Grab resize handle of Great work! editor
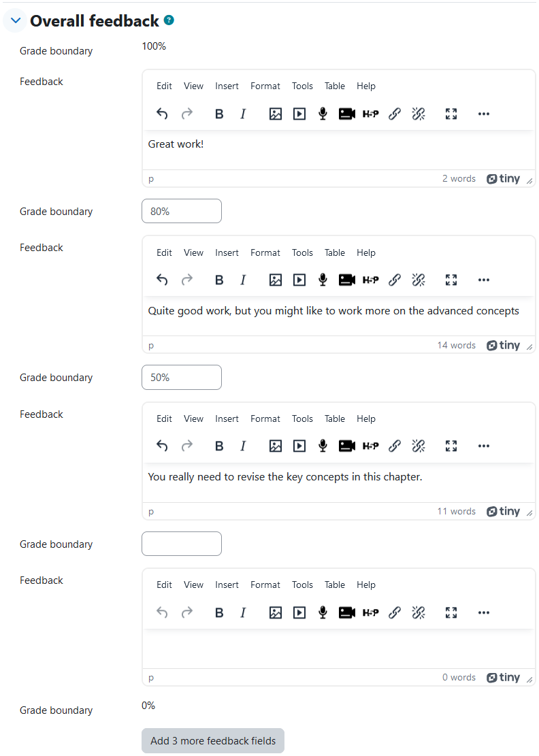Viewport: 539px width, 756px height. coord(529,181)
